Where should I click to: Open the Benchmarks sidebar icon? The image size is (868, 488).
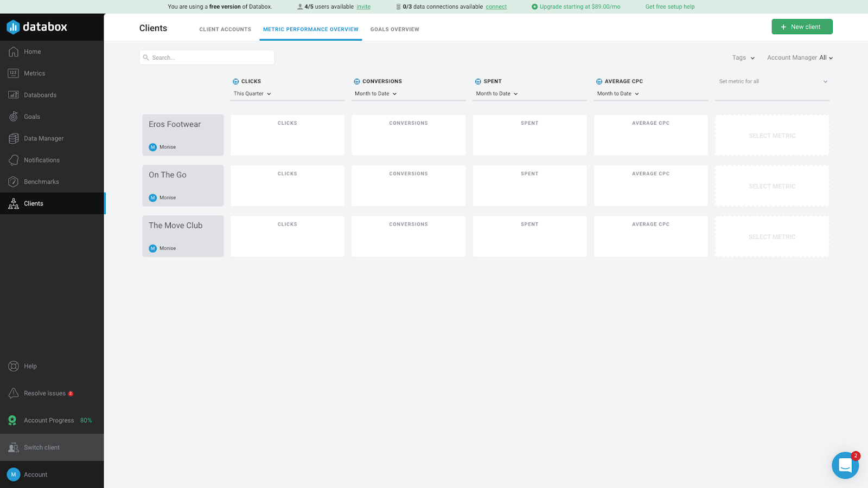point(14,182)
